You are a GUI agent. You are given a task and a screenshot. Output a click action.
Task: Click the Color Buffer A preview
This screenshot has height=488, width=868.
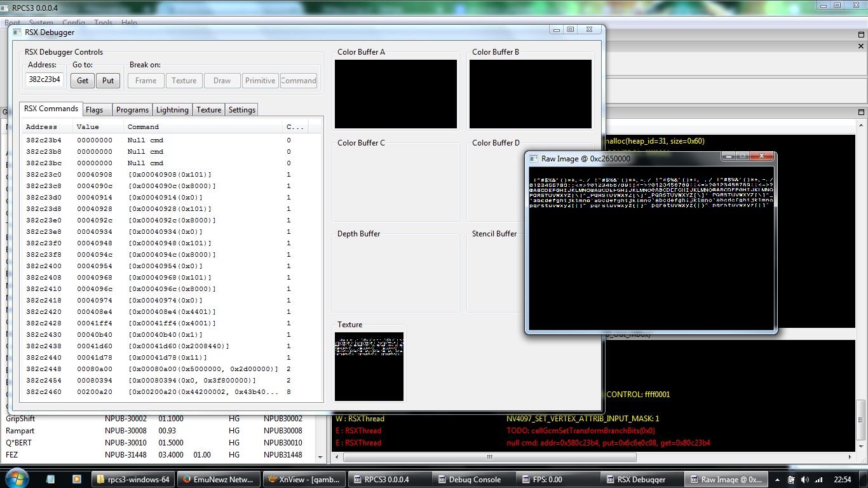pyautogui.click(x=396, y=94)
